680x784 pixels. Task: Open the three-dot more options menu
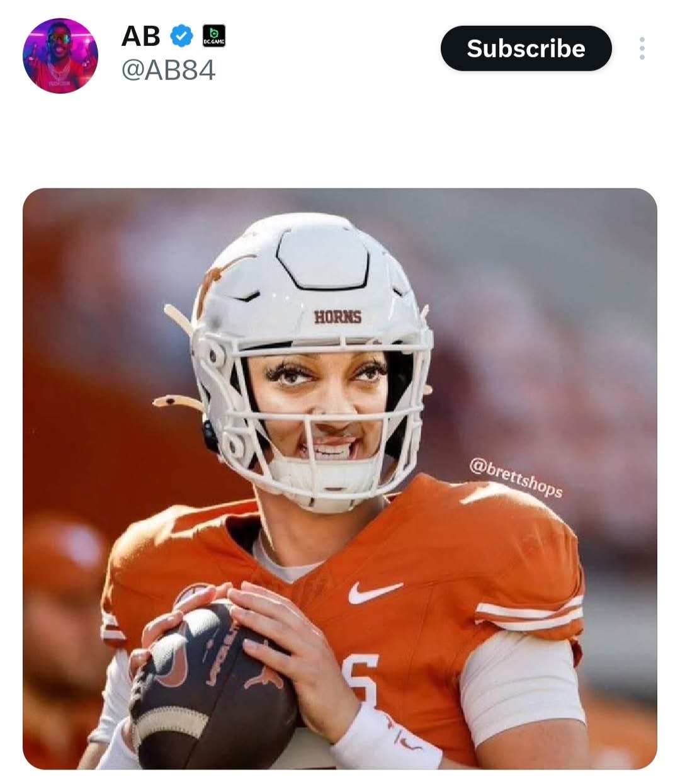(x=642, y=48)
